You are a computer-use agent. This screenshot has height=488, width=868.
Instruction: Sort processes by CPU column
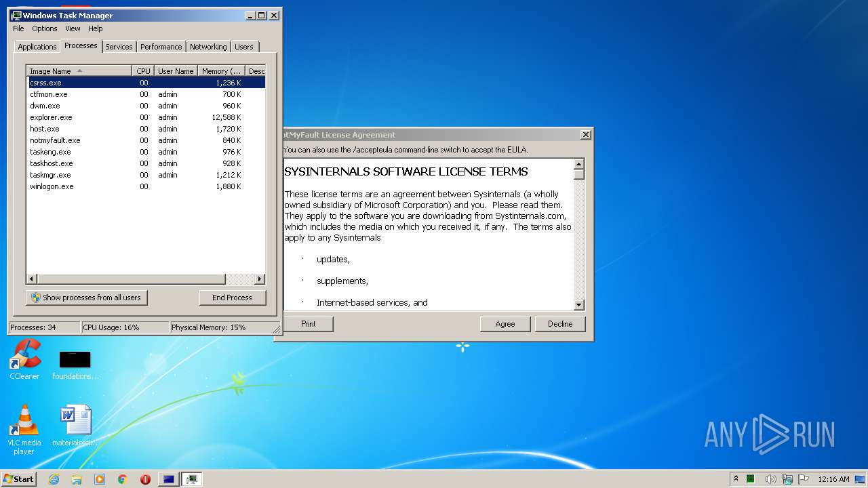point(142,71)
